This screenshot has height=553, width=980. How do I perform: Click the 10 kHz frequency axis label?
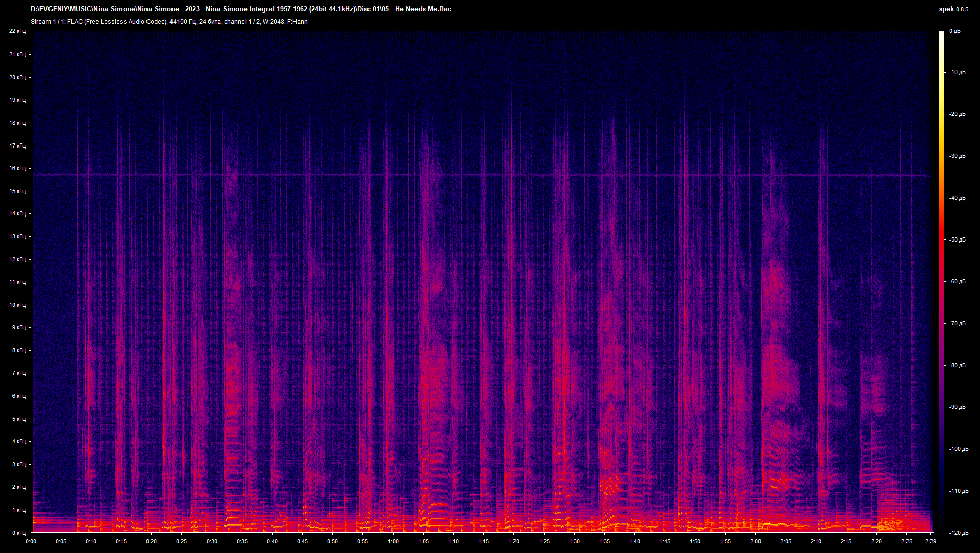coord(17,305)
